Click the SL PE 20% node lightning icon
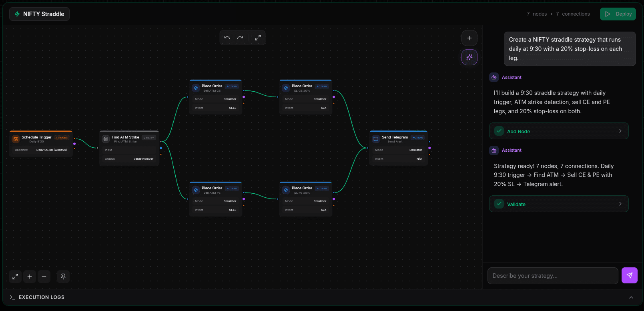The width and height of the screenshot is (644, 311). pos(286,190)
